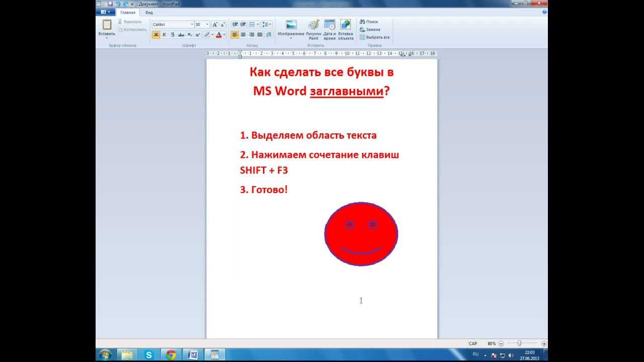The image size is (644, 362).
Task: Click the line '1. Выделяем область текста'
Action: click(x=308, y=135)
